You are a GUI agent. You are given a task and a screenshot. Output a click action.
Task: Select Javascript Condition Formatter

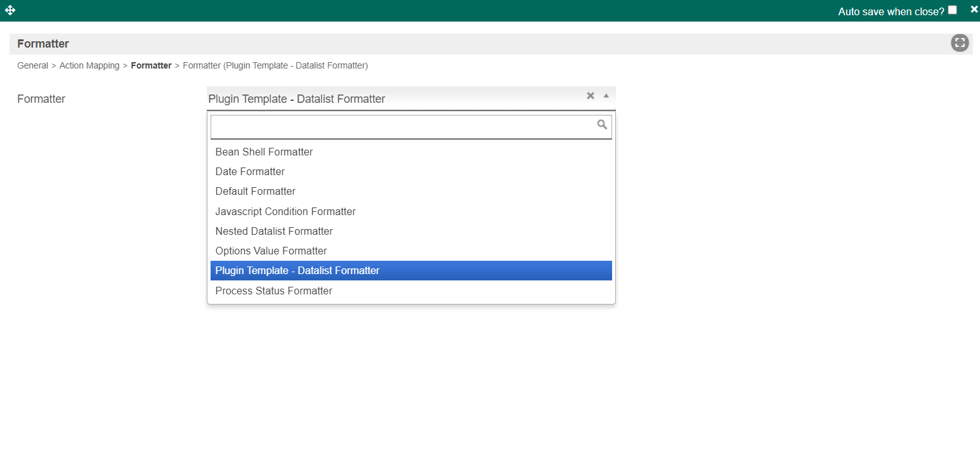tap(285, 212)
